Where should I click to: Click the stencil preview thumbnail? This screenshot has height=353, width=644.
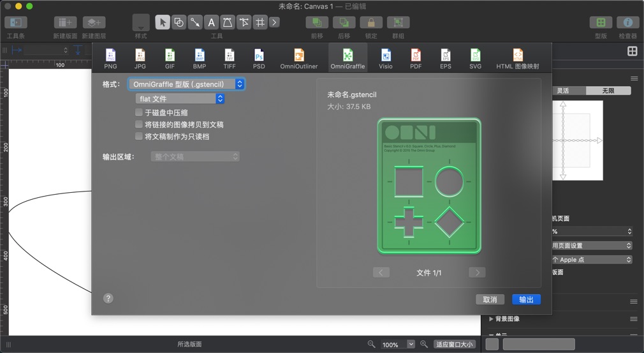coord(429,186)
